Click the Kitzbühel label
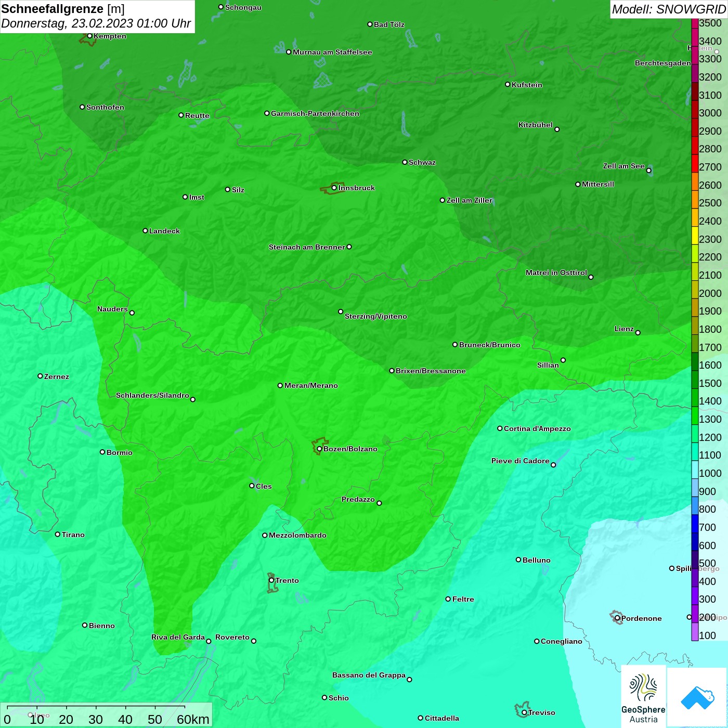 coord(536,125)
